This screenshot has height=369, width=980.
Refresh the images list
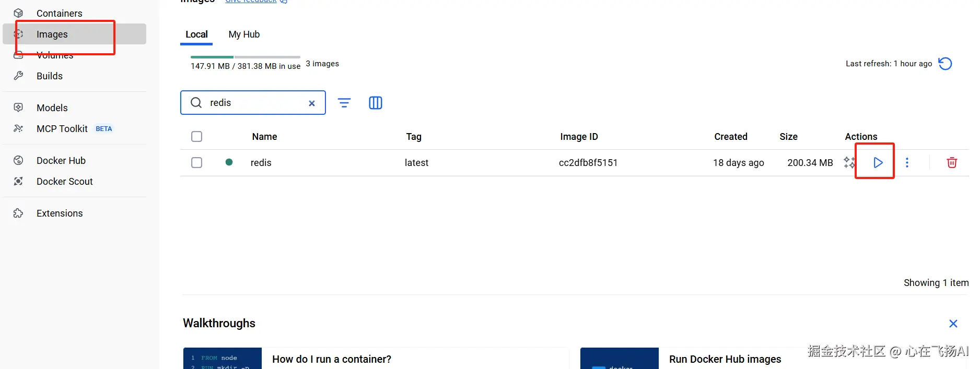(945, 64)
